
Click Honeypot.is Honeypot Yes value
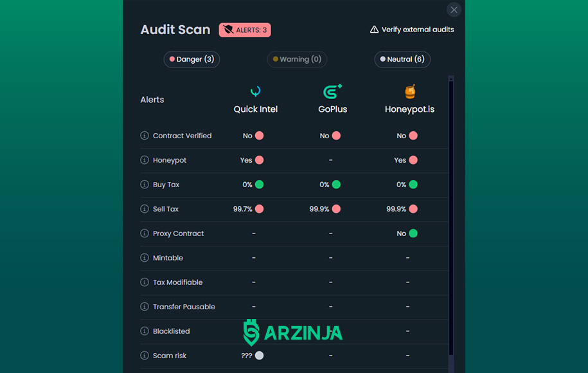[x=400, y=160]
